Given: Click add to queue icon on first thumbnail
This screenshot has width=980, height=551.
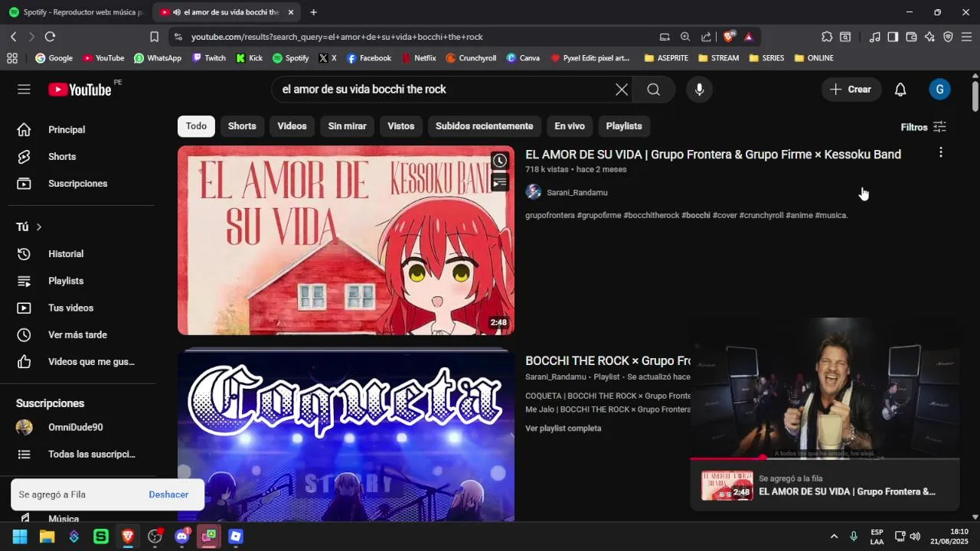Looking at the screenshot, I should 499,182.
